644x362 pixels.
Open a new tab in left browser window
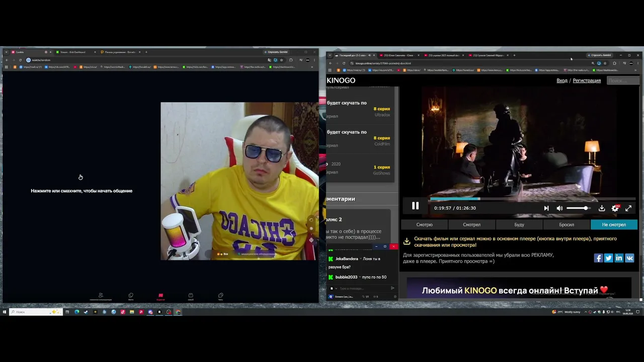(146, 52)
